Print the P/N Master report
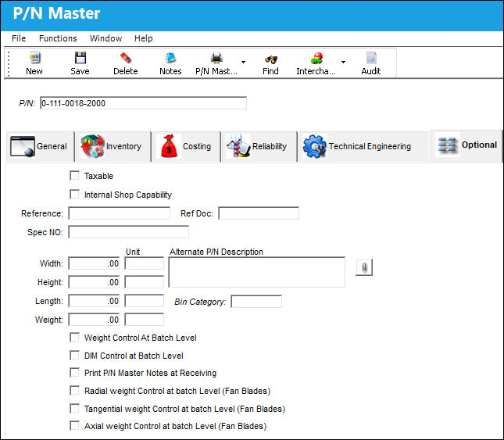The image size is (504, 440). tap(216, 63)
